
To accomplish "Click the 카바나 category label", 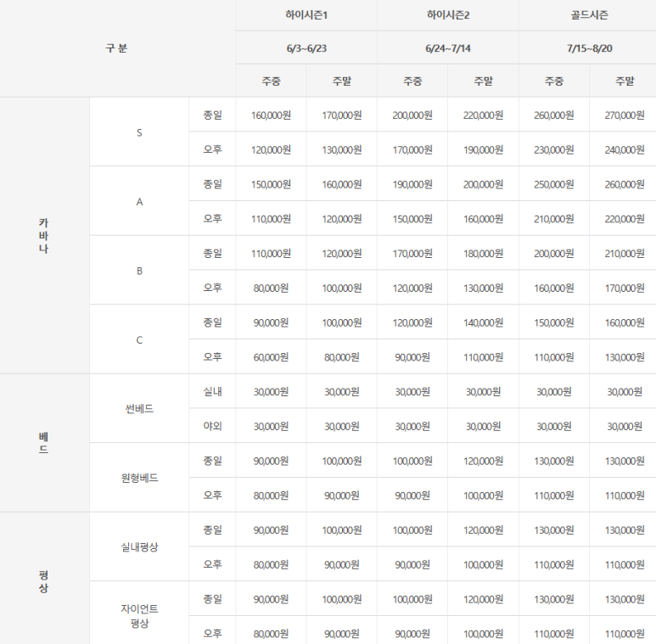I will [x=43, y=235].
